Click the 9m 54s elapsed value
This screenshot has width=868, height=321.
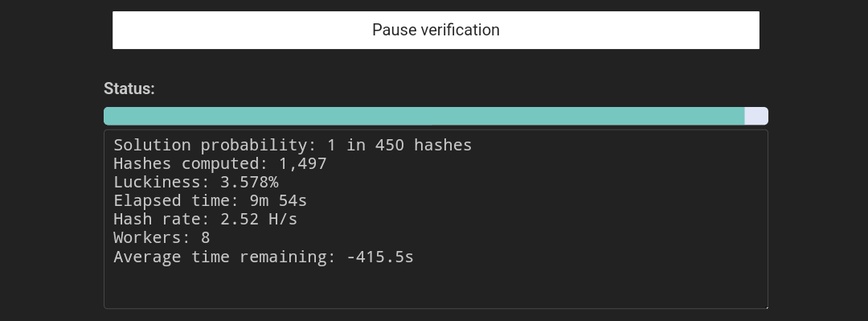point(278,200)
